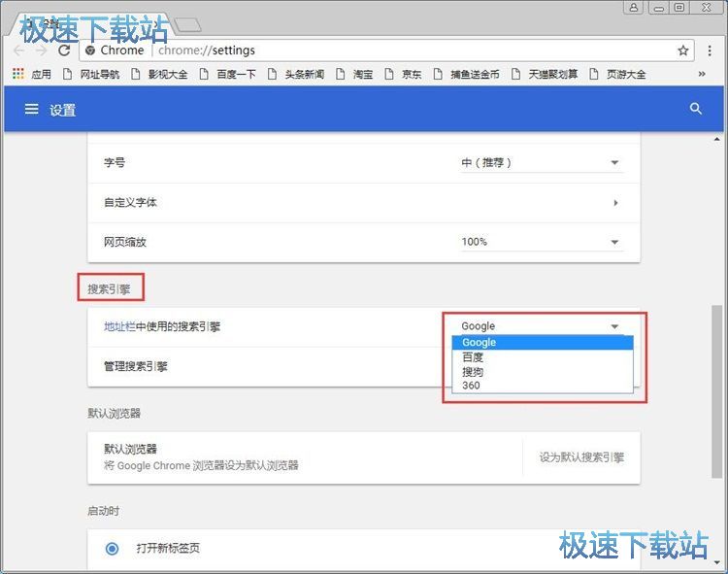Click the chrome://settings address bar
Viewport: 728px width, 574px height.
coord(386,51)
